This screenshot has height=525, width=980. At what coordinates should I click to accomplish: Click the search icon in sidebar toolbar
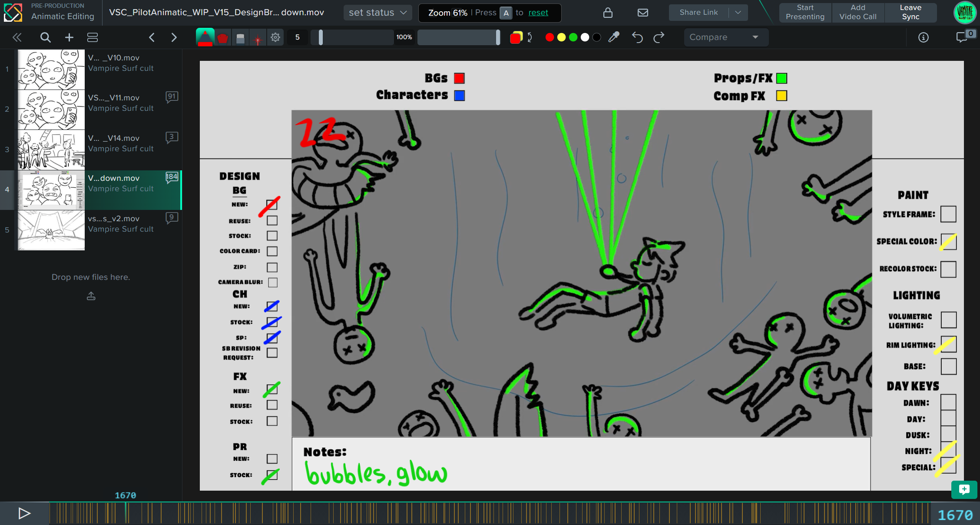click(45, 37)
